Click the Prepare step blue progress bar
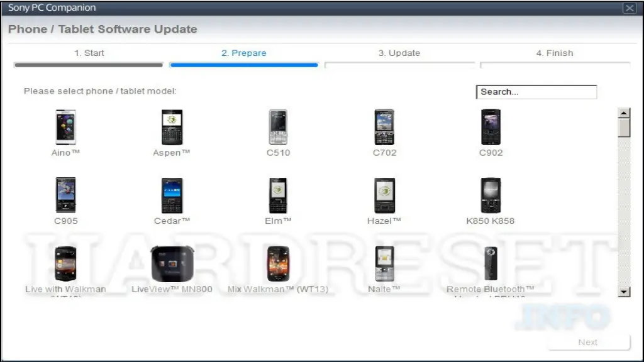Image resolution: width=644 pixels, height=362 pixels. [x=244, y=65]
